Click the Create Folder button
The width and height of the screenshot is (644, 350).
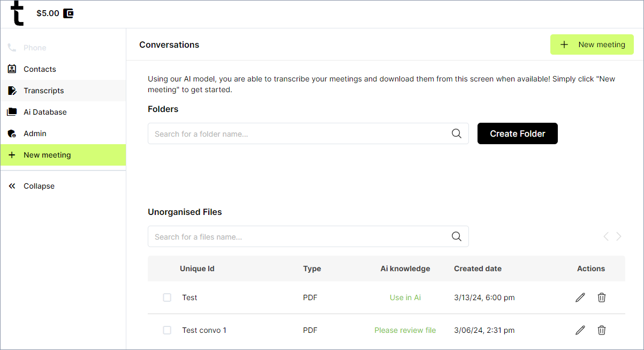tap(518, 133)
